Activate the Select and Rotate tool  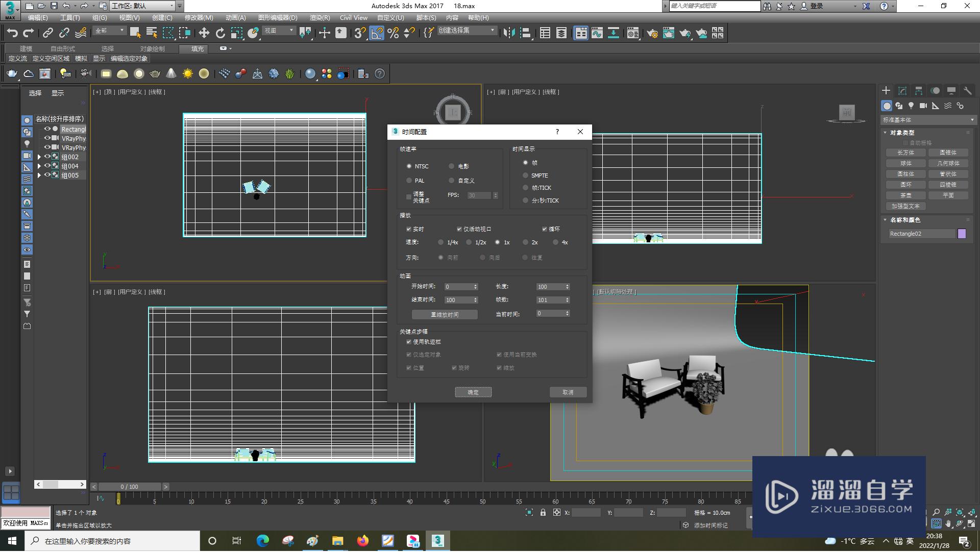coord(220,33)
